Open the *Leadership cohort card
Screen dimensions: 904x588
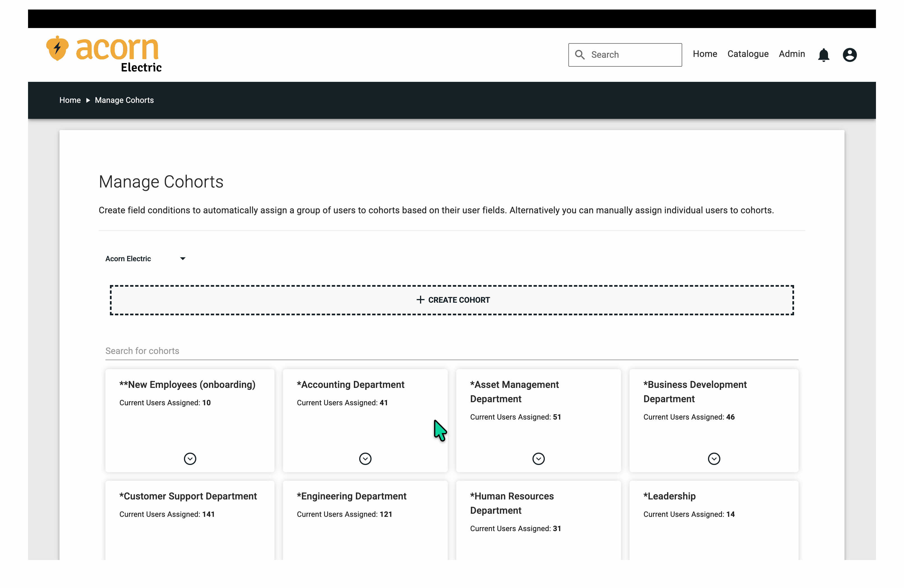point(714,520)
